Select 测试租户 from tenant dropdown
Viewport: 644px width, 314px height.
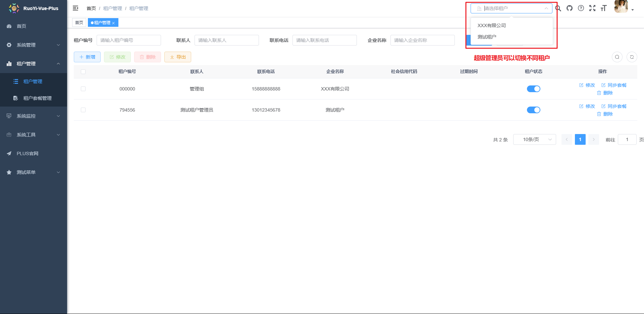coord(512,37)
